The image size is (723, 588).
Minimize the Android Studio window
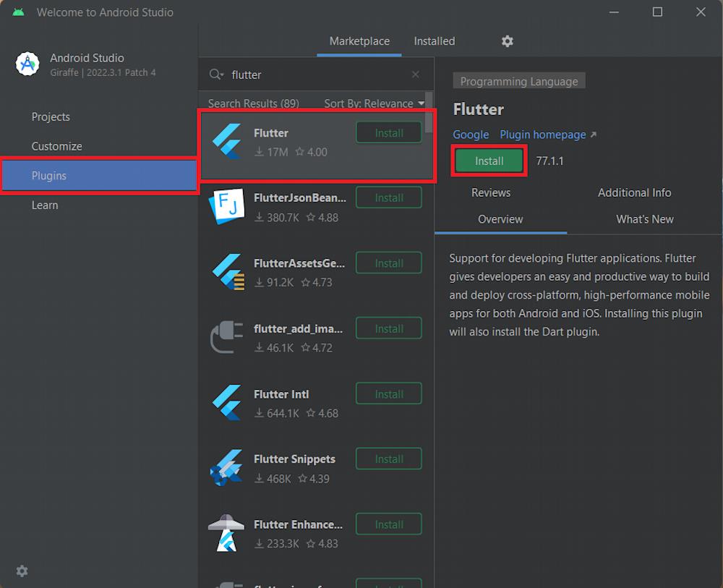pyautogui.click(x=614, y=12)
